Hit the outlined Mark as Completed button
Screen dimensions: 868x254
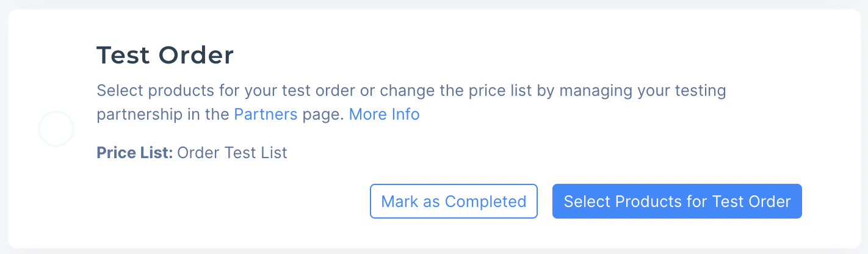pos(454,201)
